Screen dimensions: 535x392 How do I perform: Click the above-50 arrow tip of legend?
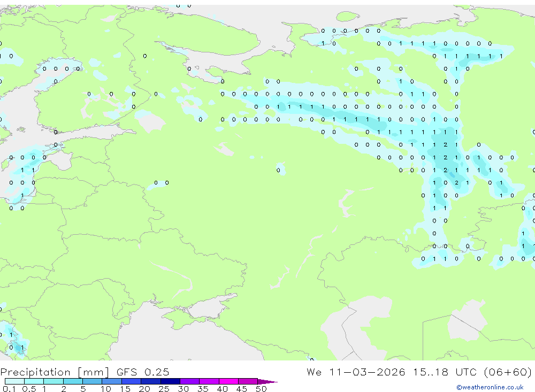(x=267, y=381)
